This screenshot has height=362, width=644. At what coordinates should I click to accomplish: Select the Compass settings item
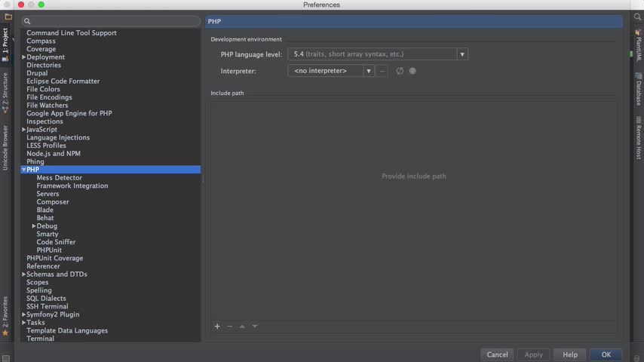click(41, 41)
